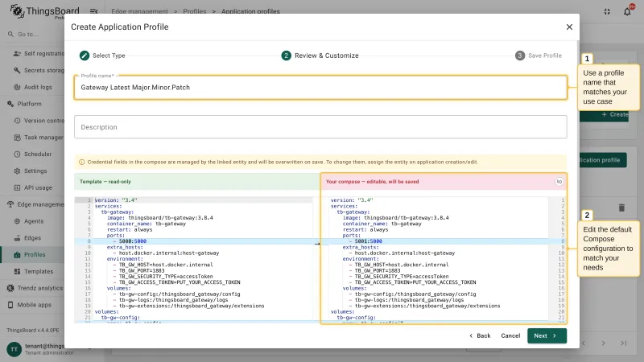Go to the Profiles breadcrumb
Image resolution: width=644 pixels, height=362 pixels.
coord(195,11)
